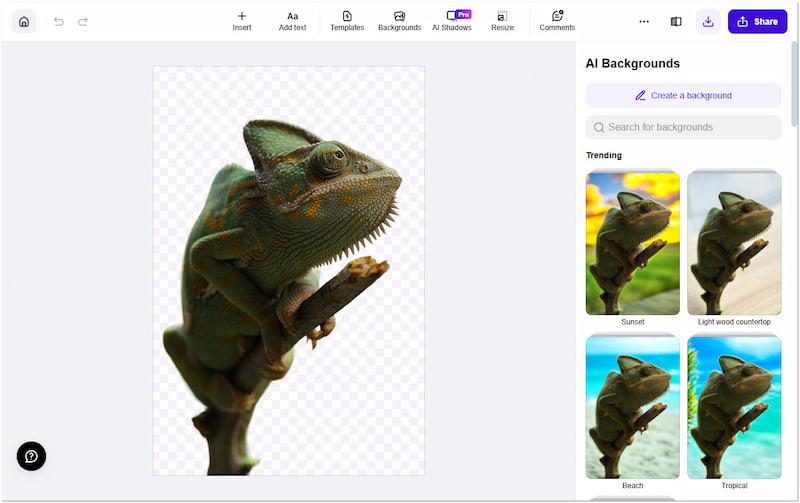Screen dimensions: 800x503
Task: Click Create a background button
Action: pyautogui.click(x=683, y=95)
